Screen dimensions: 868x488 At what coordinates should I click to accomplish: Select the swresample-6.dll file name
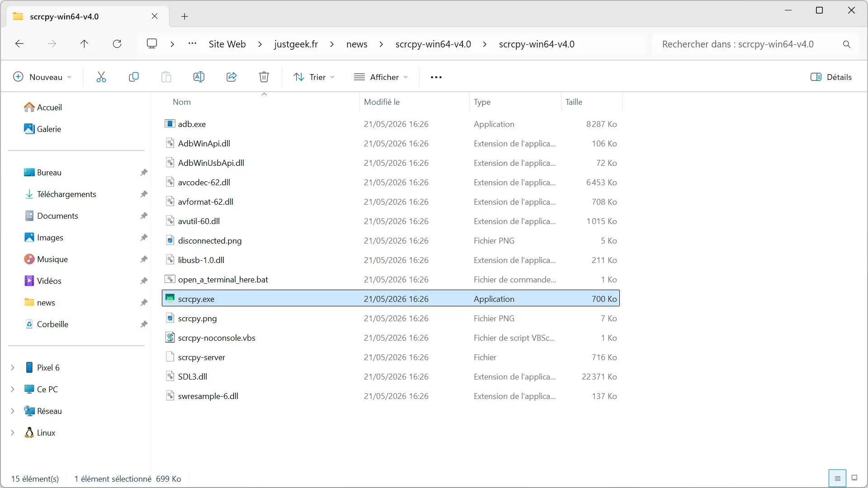click(x=208, y=396)
